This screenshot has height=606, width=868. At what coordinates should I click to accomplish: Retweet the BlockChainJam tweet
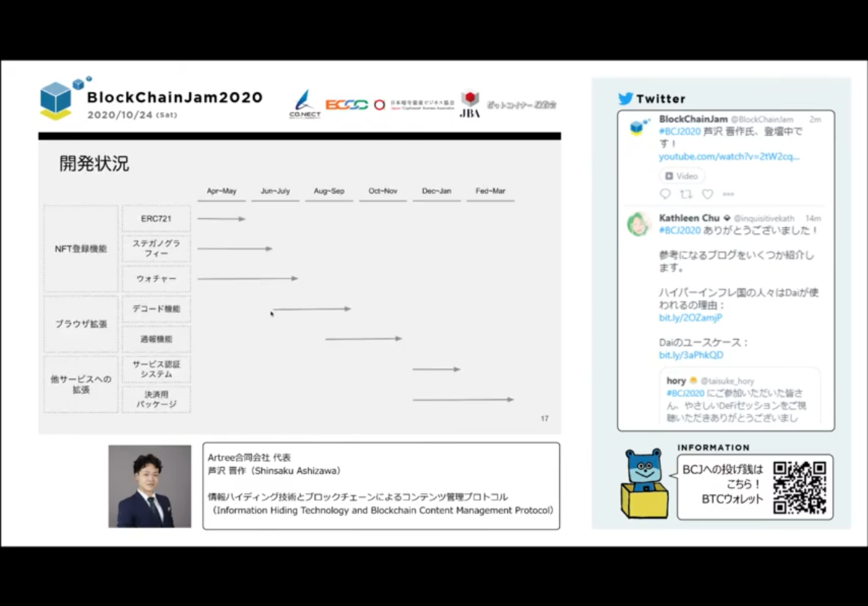click(686, 194)
